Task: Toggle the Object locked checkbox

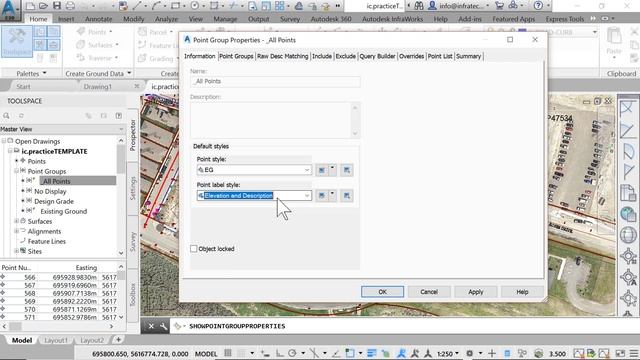Action: pos(194,249)
